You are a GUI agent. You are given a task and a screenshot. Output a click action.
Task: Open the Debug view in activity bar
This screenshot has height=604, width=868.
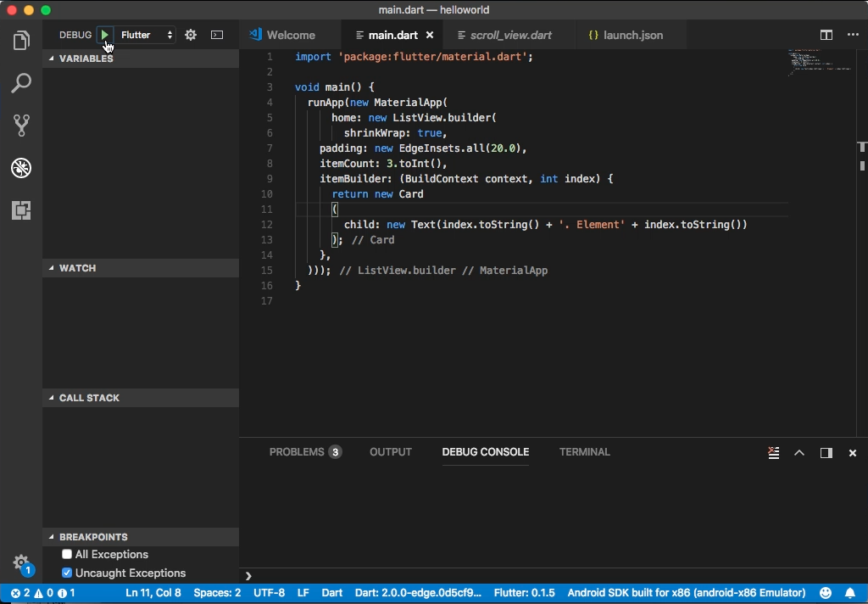(21, 168)
